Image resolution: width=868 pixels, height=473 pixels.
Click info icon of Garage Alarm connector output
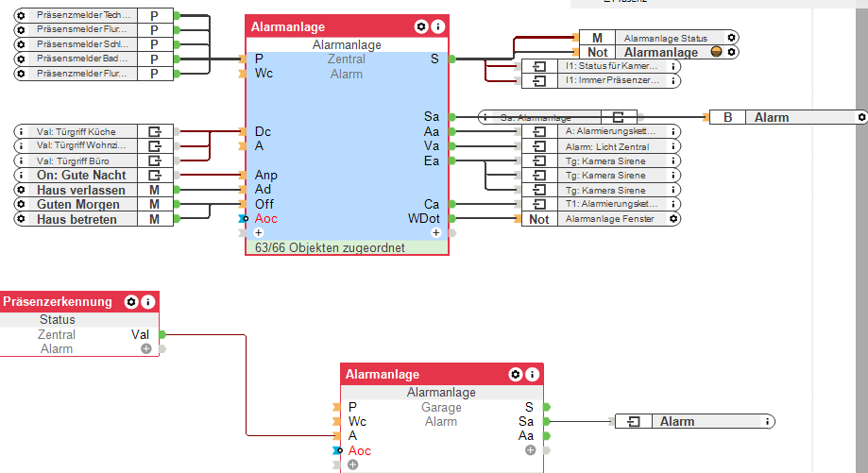[x=767, y=422]
